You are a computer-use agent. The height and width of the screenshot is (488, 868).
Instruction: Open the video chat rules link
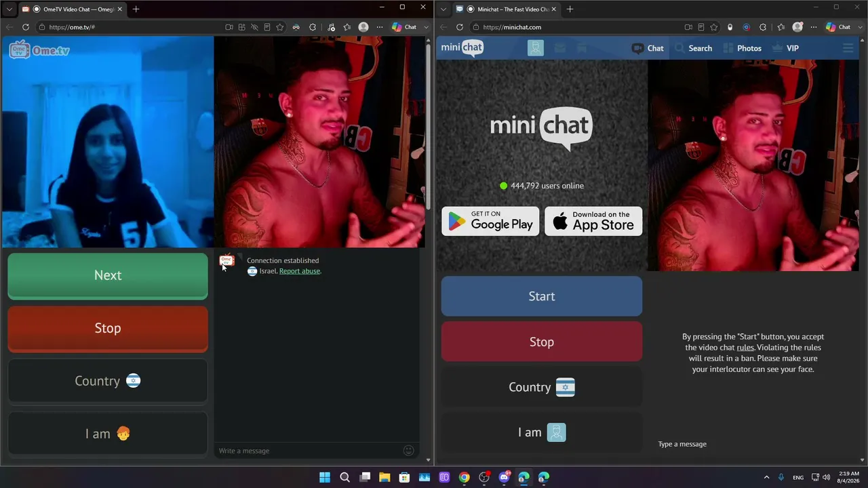745,348
